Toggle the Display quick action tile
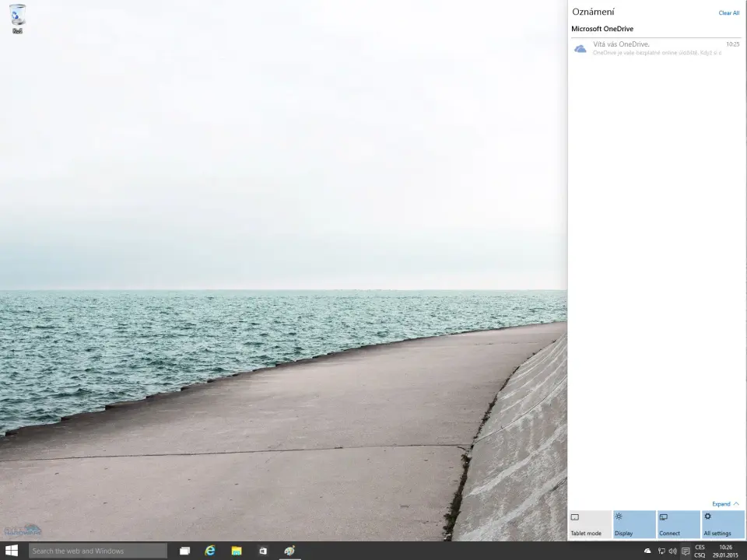This screenshot has height=560, width=747. pos(634,525)
